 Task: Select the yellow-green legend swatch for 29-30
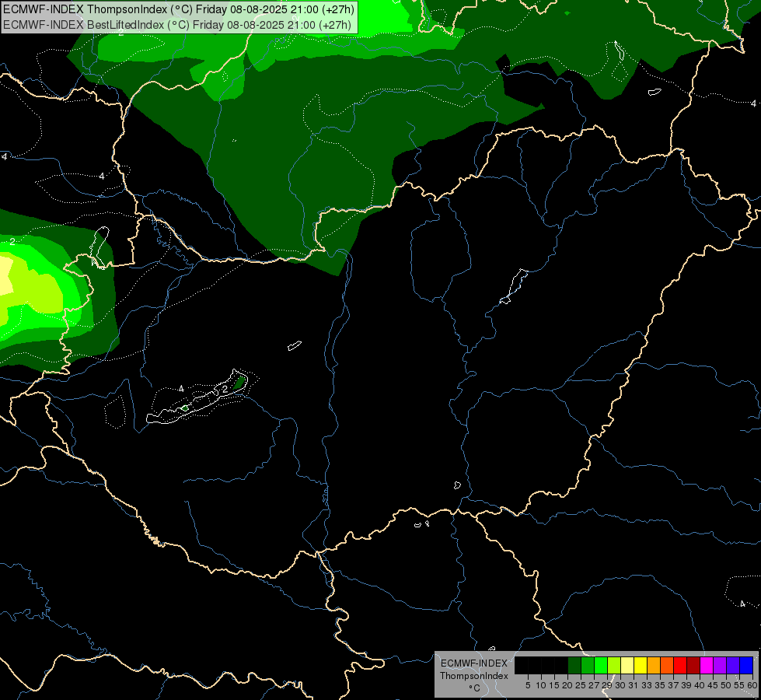coord(614,665)
